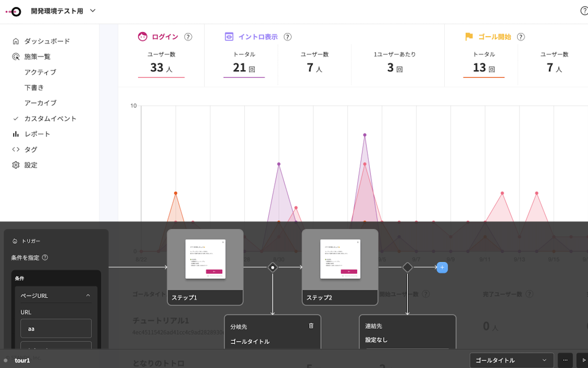Click the app logo in the header
The height and width of the screenshot is (368, 588).
point(13,12)
